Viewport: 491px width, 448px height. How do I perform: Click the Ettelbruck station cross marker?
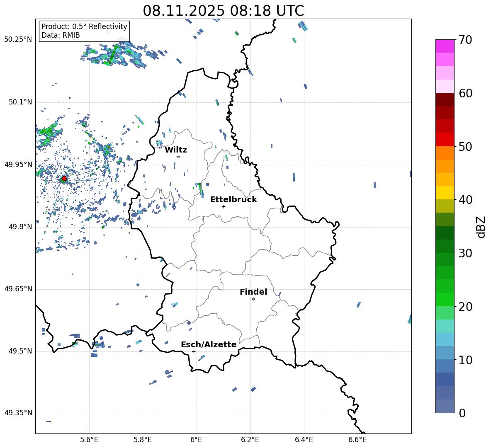(x=224, y=206)
